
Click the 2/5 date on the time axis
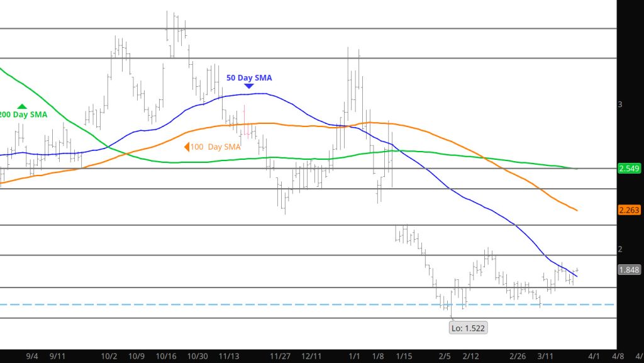[x=444, y=355]
